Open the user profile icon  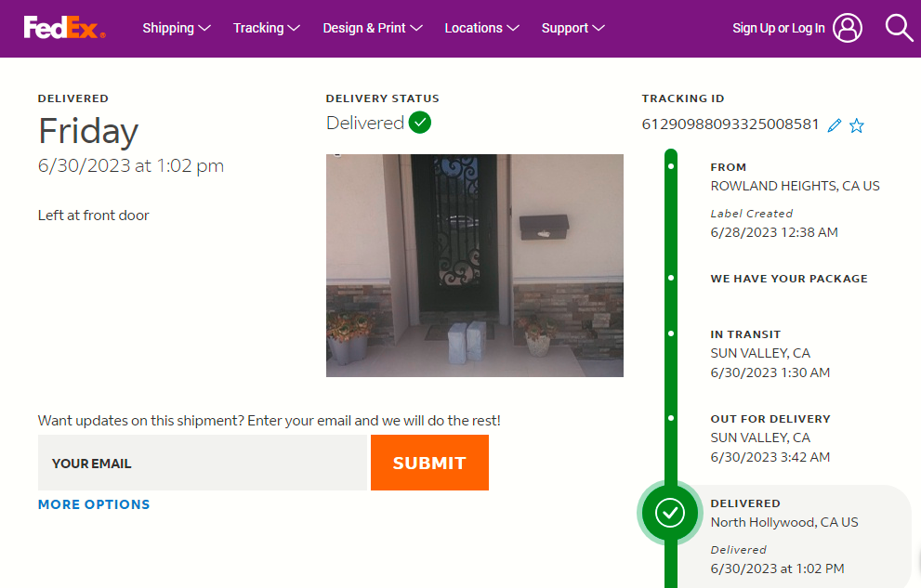847,28
